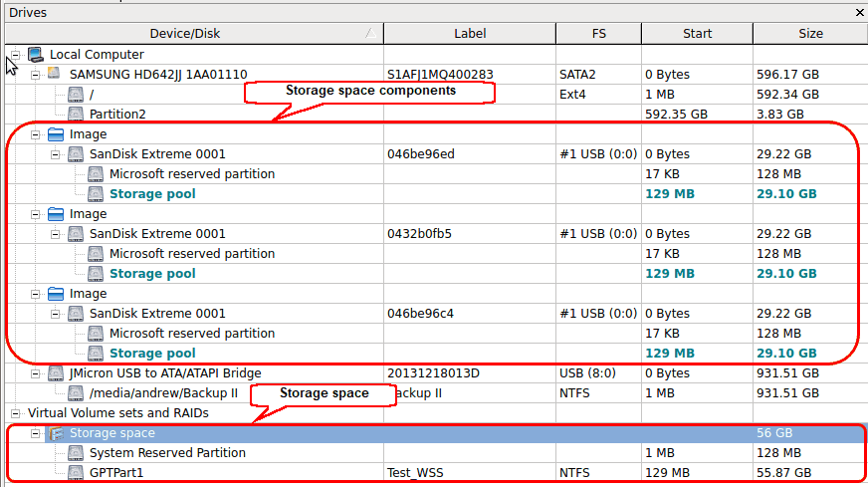
Task: Collapse SanDisk Extreme 0432b0fb5 node
Action: (56, 234)
